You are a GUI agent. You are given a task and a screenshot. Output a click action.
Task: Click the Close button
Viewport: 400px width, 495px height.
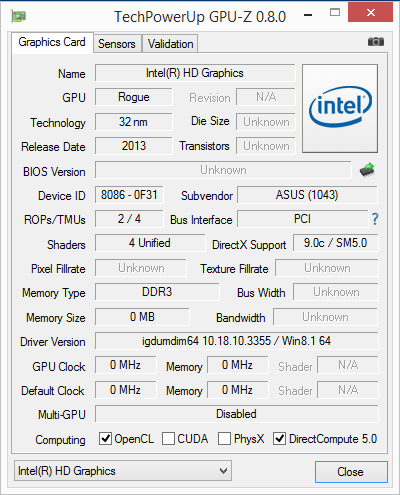[351, 472]
